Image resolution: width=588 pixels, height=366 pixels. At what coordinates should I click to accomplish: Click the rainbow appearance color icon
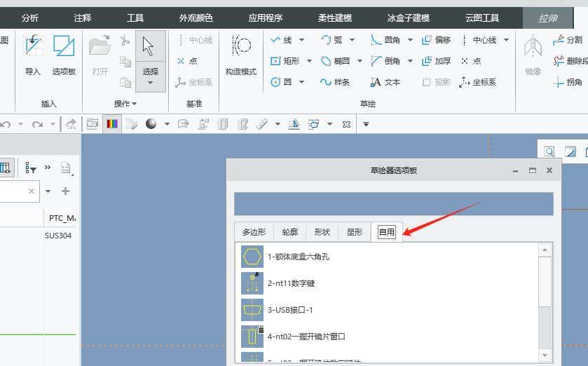coord(112,123)
